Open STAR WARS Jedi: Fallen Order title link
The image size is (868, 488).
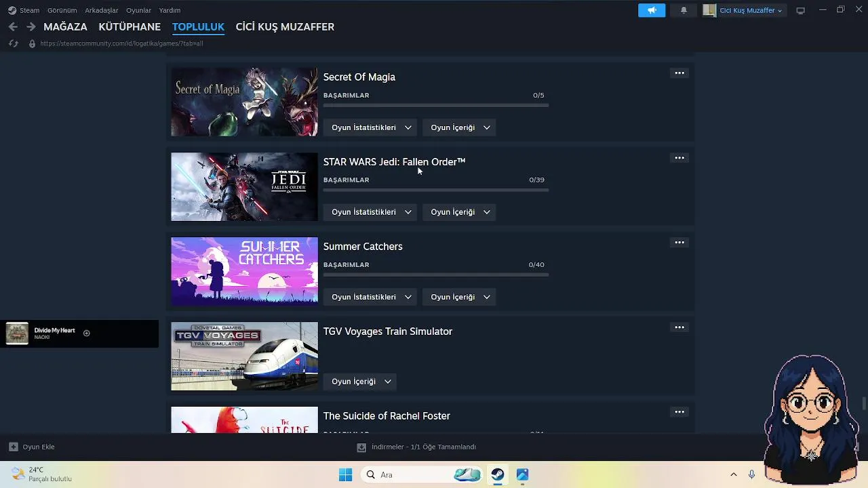point(394,162)
